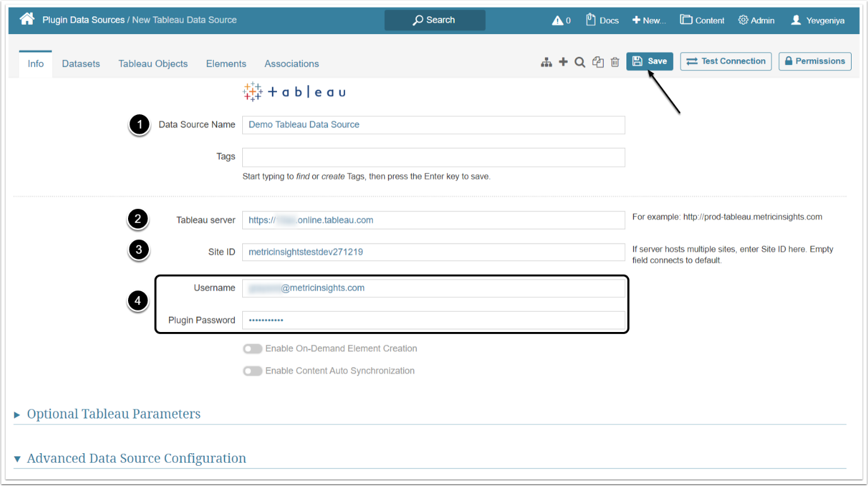Click the Search box in header
The image size is (868, 486).
pyautogui.click(x=435, y=20)
